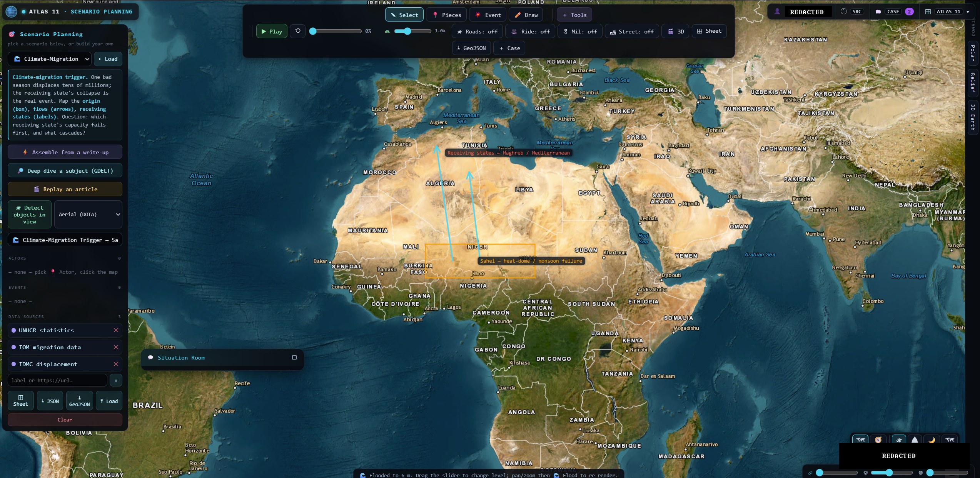The height and width of the screenshot is (478, 980).
Task: Switch to the Pieces tool
Action: click(x=446, y=15)
